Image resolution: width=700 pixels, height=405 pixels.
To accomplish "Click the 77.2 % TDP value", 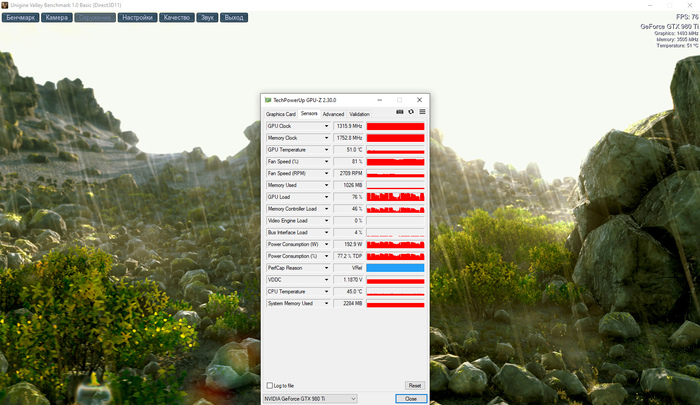I will (349, 256).
